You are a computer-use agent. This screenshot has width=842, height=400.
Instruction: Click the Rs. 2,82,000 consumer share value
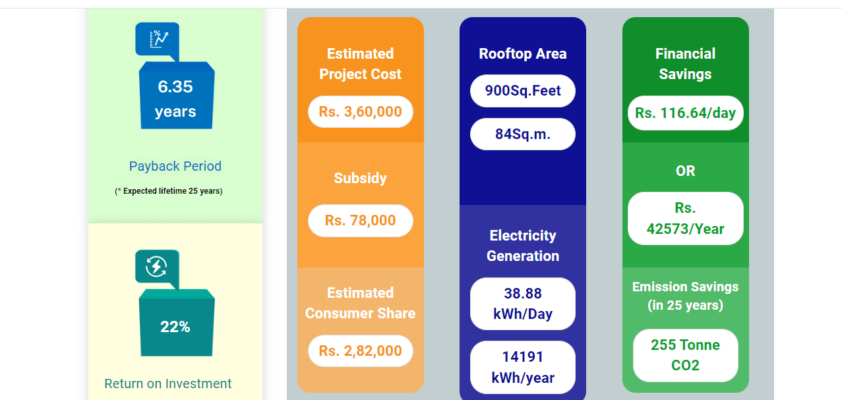tap(360, 350)
